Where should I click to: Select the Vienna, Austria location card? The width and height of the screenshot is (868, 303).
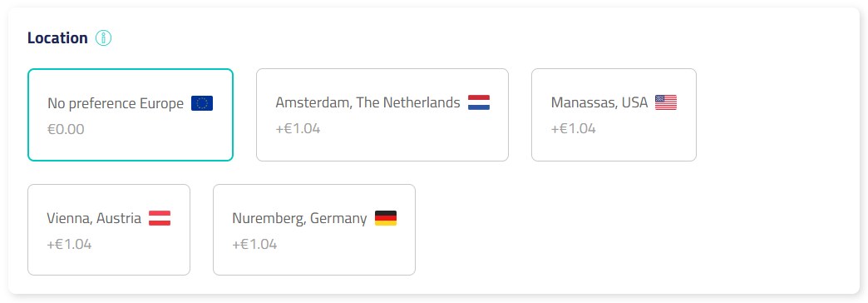(x=109, y=230)
